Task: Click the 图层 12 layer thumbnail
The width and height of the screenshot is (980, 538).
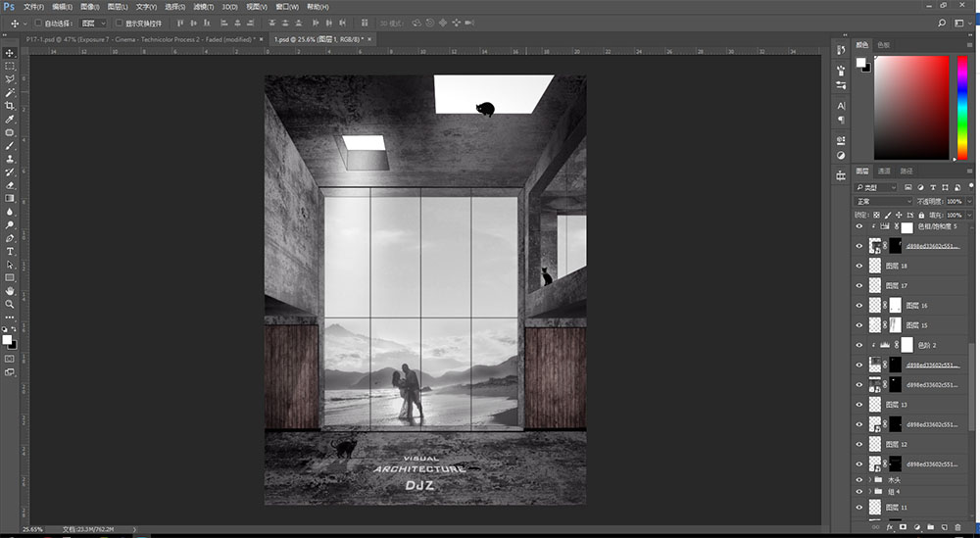Action: (x=874, y=444)
